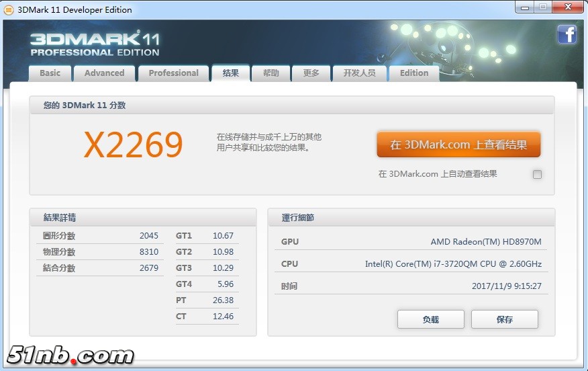Image resolution: width=588 pixels, height=371 pixels.
Task: Click the 负载 button
Action: (430, 319)
